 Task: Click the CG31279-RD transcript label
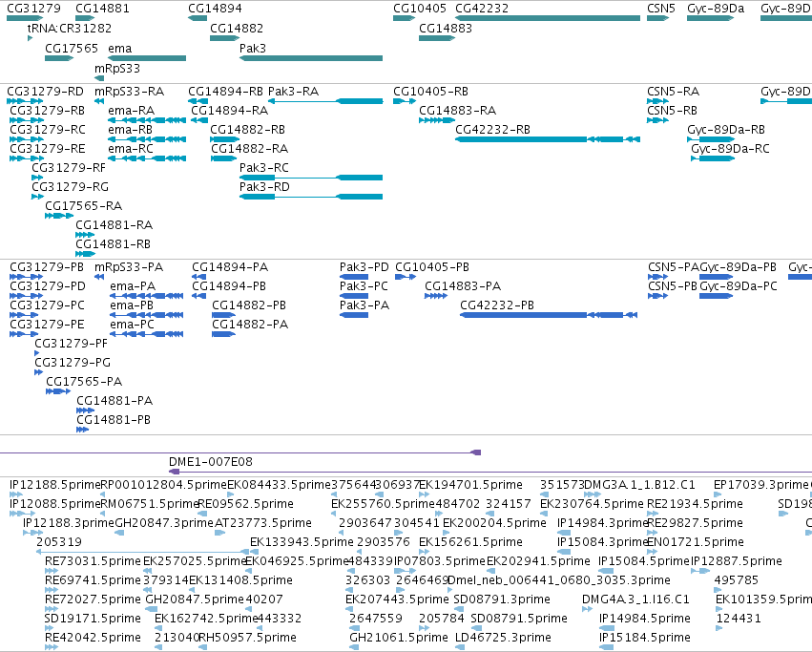tap(45, 92)
